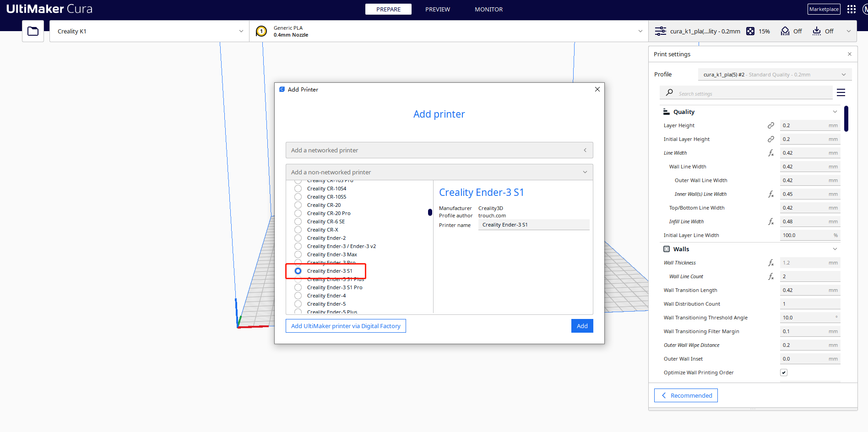Image resolution: width=868 pixels, height=432 pixels.
Task: Click formula icon beside Infill Line Width
Action: 771,221
